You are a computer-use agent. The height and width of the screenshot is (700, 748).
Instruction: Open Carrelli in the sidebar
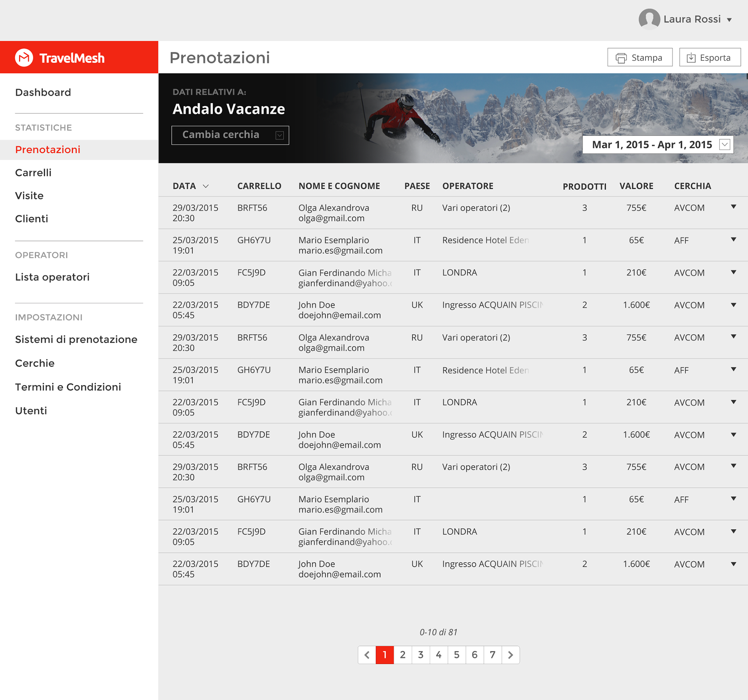click(33, 172)
